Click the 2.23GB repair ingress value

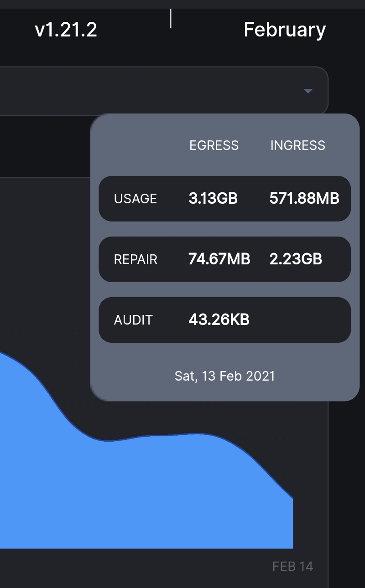(296, 259)
